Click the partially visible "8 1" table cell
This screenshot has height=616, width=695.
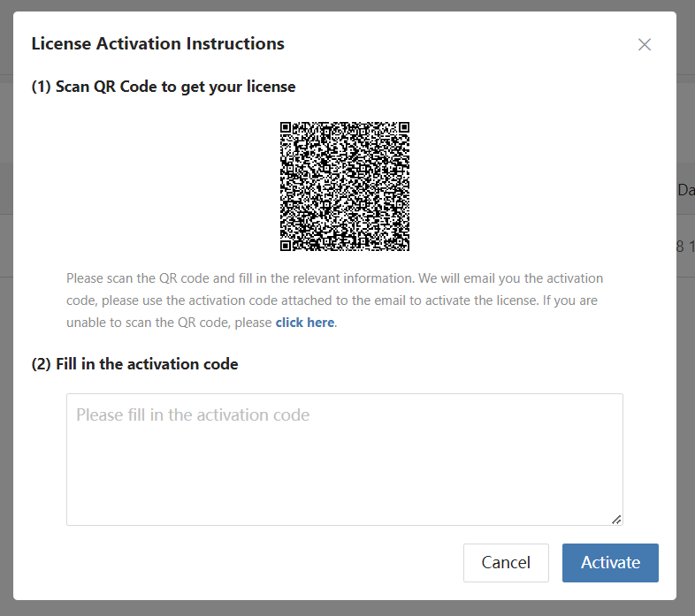coord(685,247)
